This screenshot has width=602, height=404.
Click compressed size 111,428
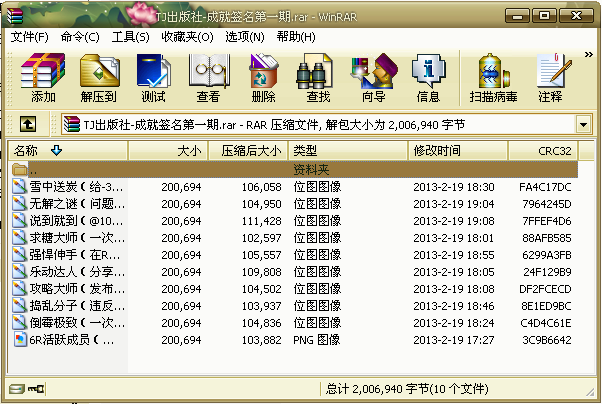(261, 221)
